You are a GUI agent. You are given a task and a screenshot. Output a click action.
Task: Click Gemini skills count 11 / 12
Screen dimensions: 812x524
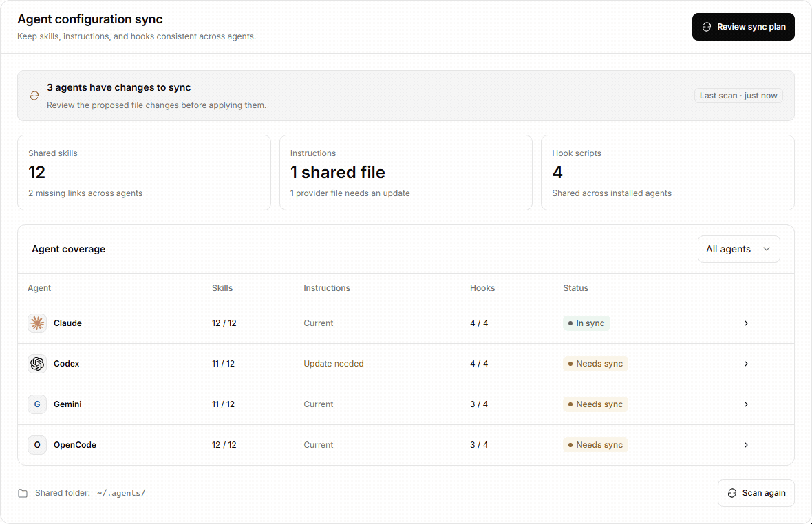click(x=223, y=404)
